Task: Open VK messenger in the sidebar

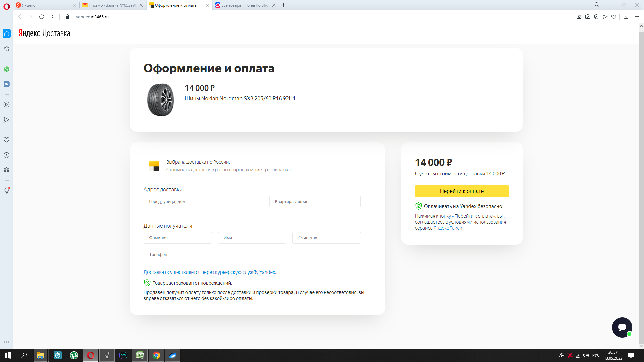Action: tap(7, 84)
